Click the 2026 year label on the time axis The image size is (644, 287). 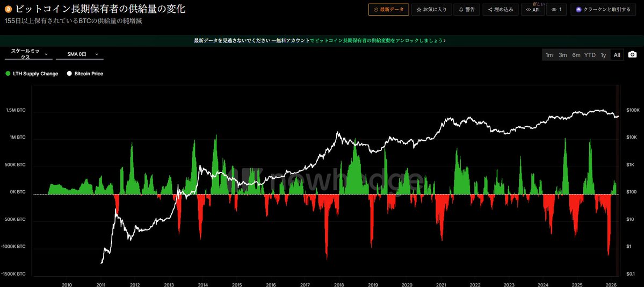[x=611, y=284]
